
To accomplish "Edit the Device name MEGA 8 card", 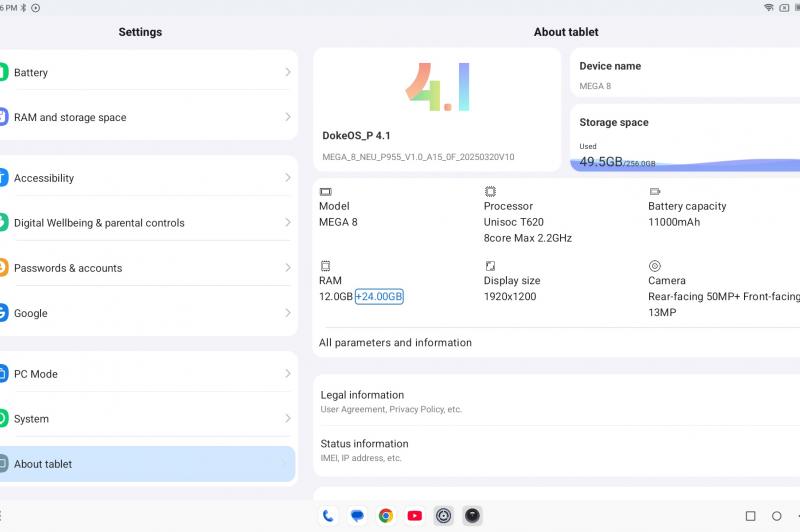I will tap(685, 73).
